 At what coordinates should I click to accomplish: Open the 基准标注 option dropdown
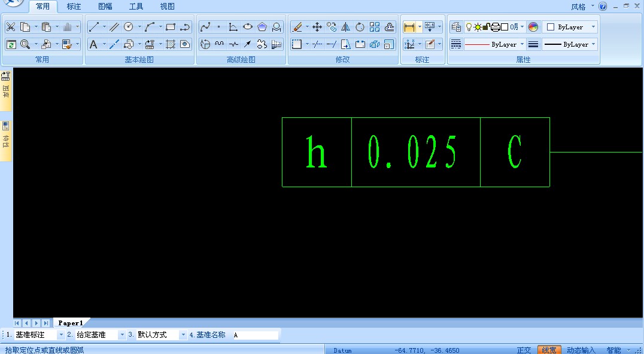pyautogui.click(x=61, y=335)
